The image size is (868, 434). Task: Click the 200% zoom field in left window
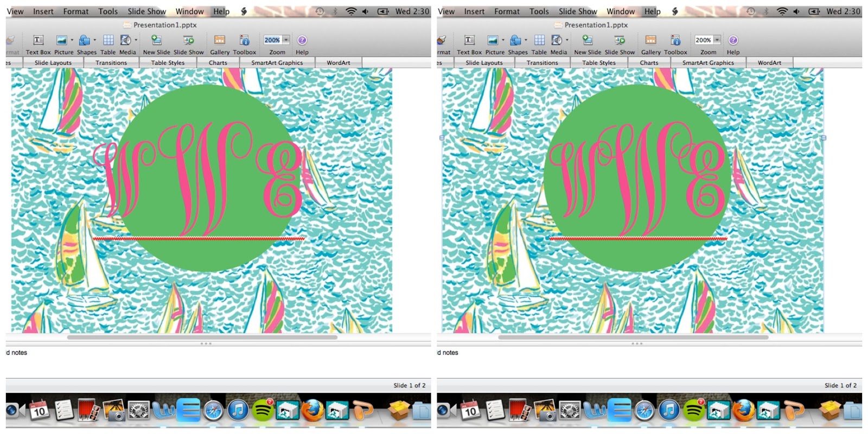click(x=272, y=40)
